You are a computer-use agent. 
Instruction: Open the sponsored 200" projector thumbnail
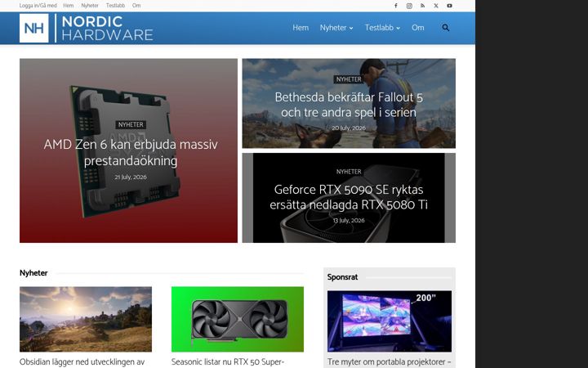pos(390,321)
